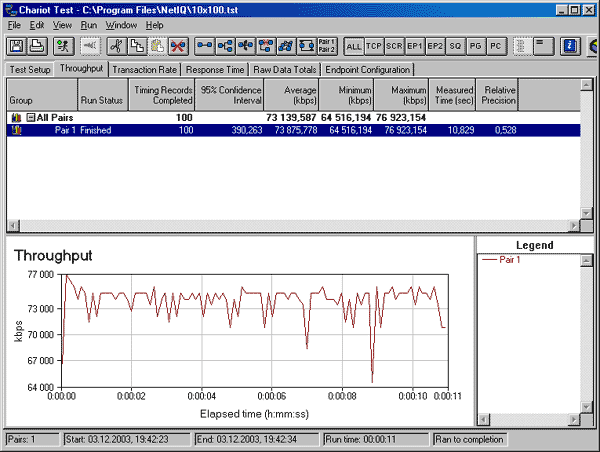
Task: Open the Edit menu
Action: pos(37,25)
